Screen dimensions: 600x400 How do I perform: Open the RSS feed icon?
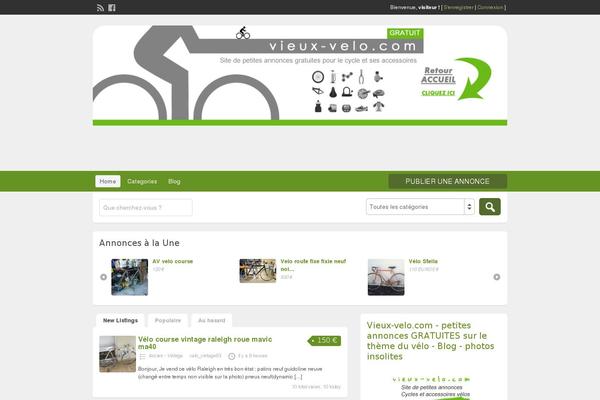[101, 8]
